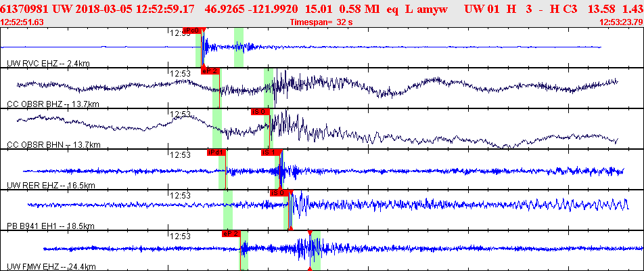Click the station label UW RVC EHZ -- 2.4km
Image resolution: width=644 pixels, height=271 pixels.
(x=49, y=63)
